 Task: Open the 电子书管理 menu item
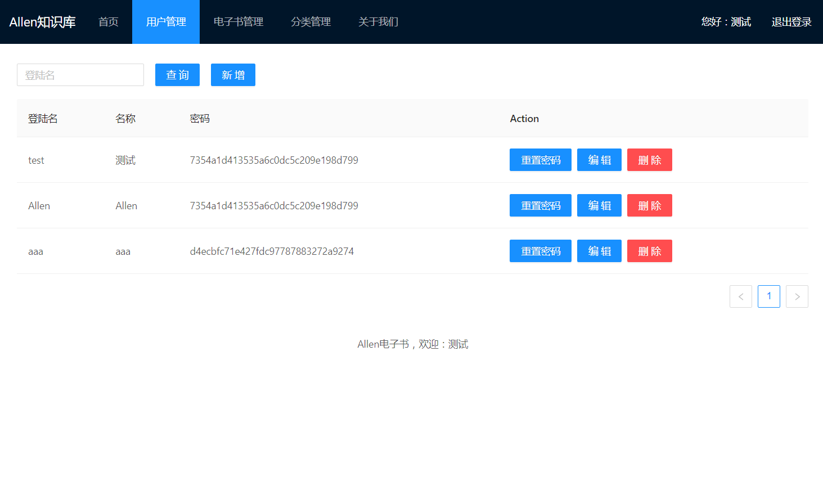click(239, 22)
